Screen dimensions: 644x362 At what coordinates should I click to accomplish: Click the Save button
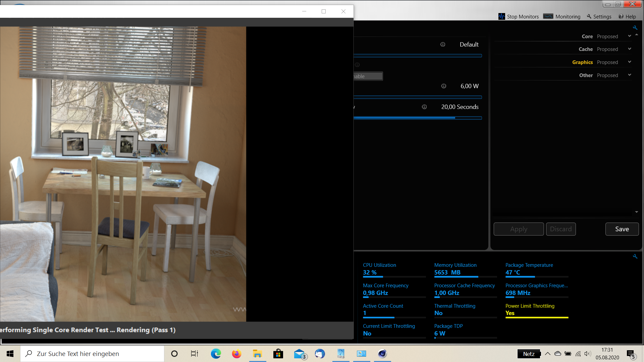(622, 229)
